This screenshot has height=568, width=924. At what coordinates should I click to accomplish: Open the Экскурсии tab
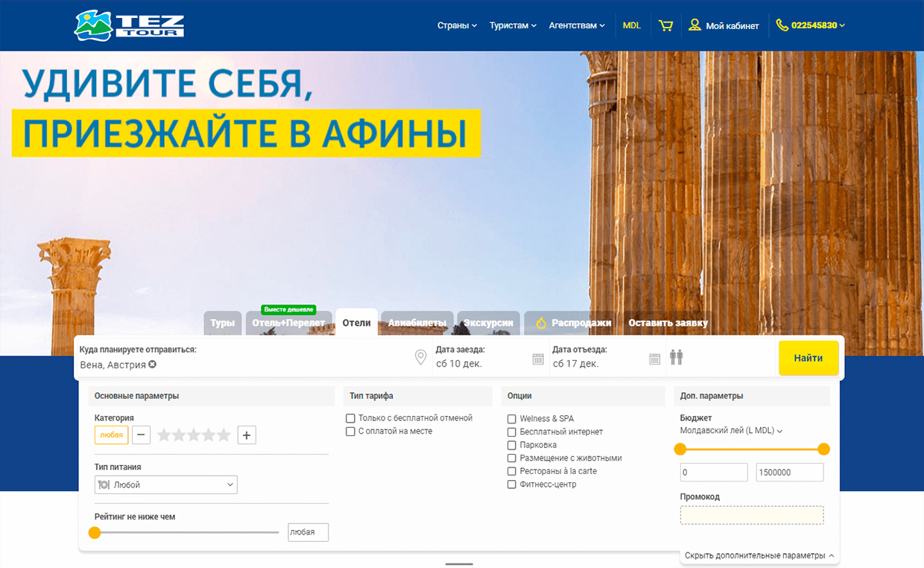coord(488,323)
